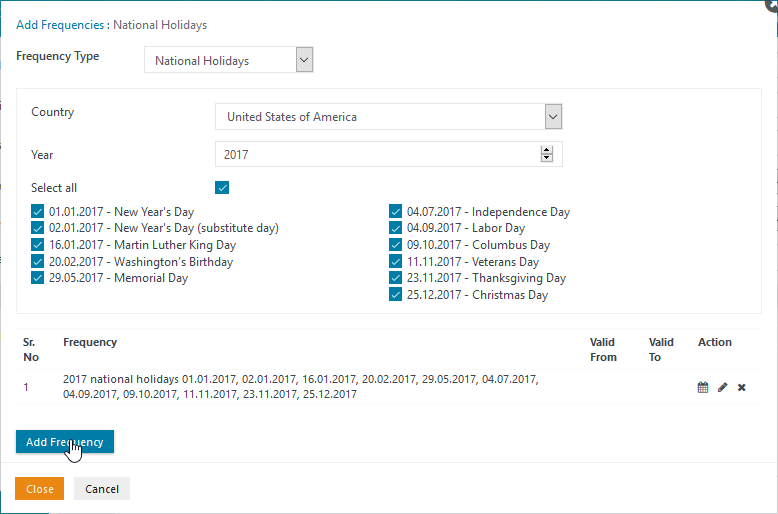Toggle New Year's Day checkbox
Screen dimensions: 778x514
pos(37,211)
